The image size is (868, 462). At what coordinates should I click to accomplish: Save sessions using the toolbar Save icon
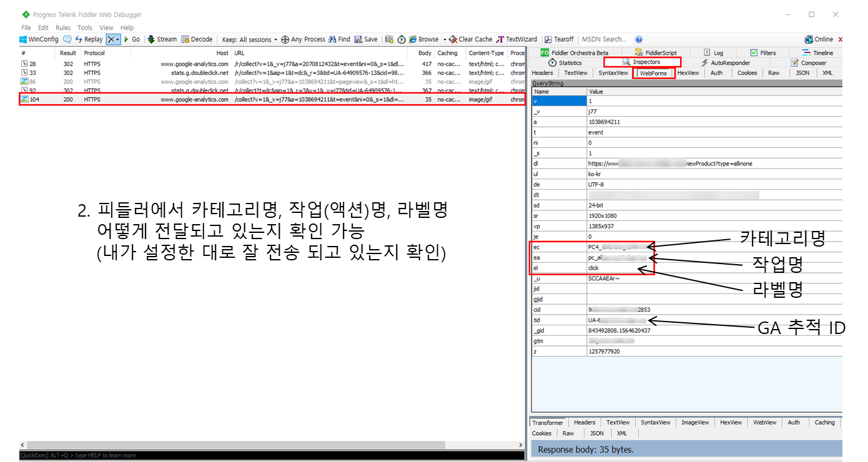[x=366, y=39]
